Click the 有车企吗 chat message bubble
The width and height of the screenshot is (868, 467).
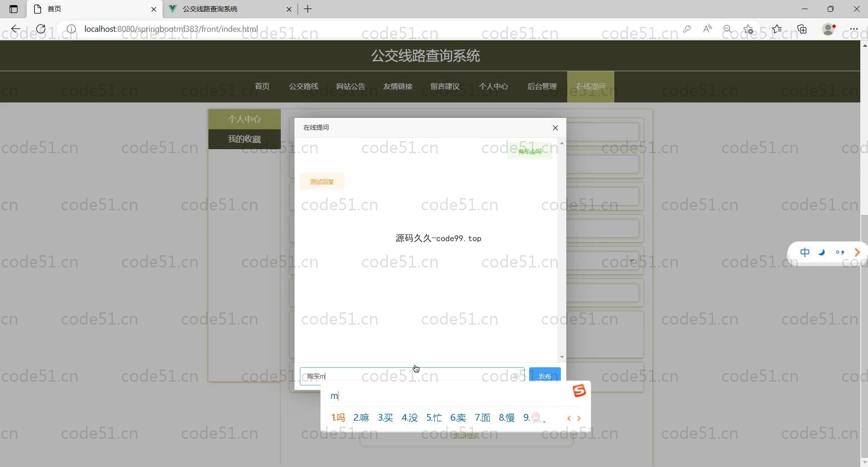(530, 151)
